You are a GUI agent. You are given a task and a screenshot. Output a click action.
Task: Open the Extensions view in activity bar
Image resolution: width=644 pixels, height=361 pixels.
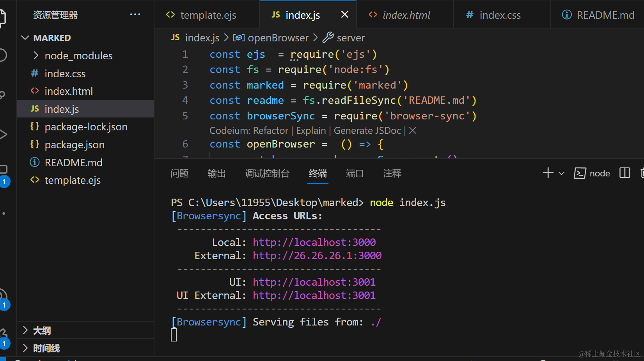(x=3, y=169)
